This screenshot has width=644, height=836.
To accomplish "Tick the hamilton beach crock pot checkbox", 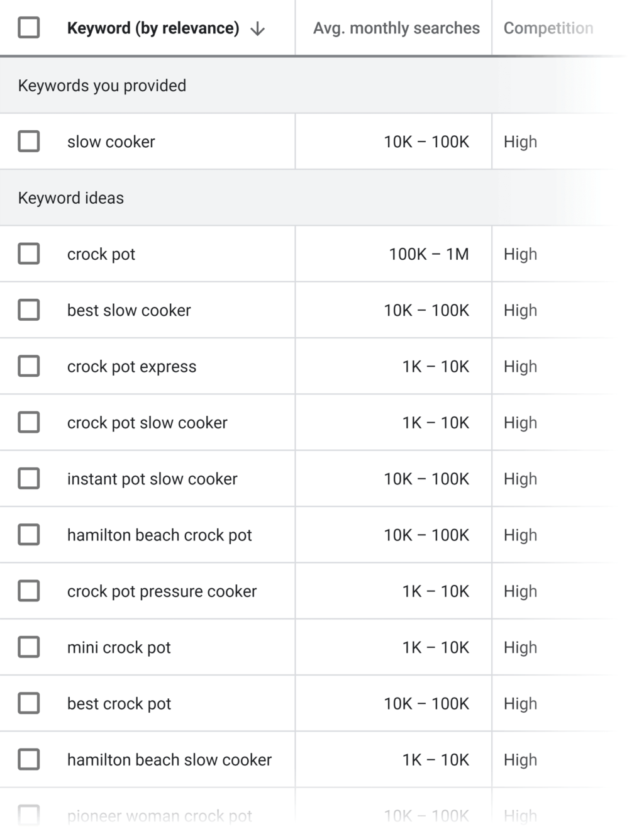I will (29, 534).
